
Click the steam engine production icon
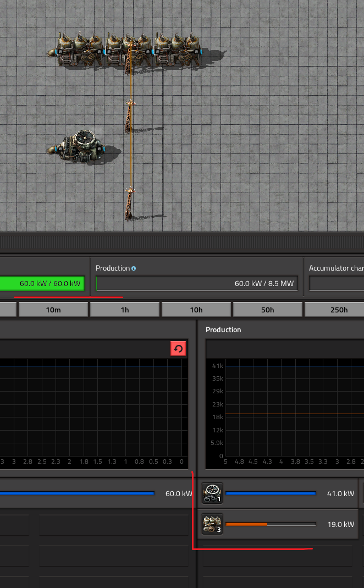212,524
